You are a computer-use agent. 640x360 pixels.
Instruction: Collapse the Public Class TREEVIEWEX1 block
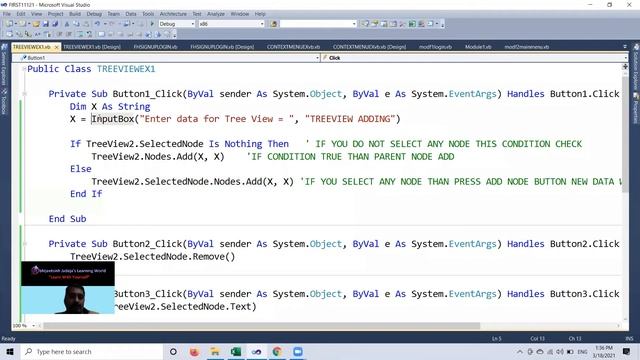click(24, 69)
